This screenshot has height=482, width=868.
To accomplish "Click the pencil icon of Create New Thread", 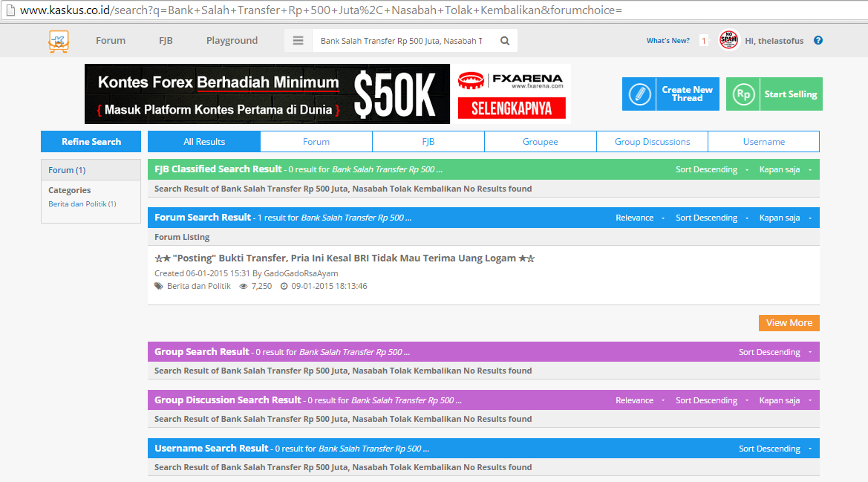I will [x=639, y=94].
